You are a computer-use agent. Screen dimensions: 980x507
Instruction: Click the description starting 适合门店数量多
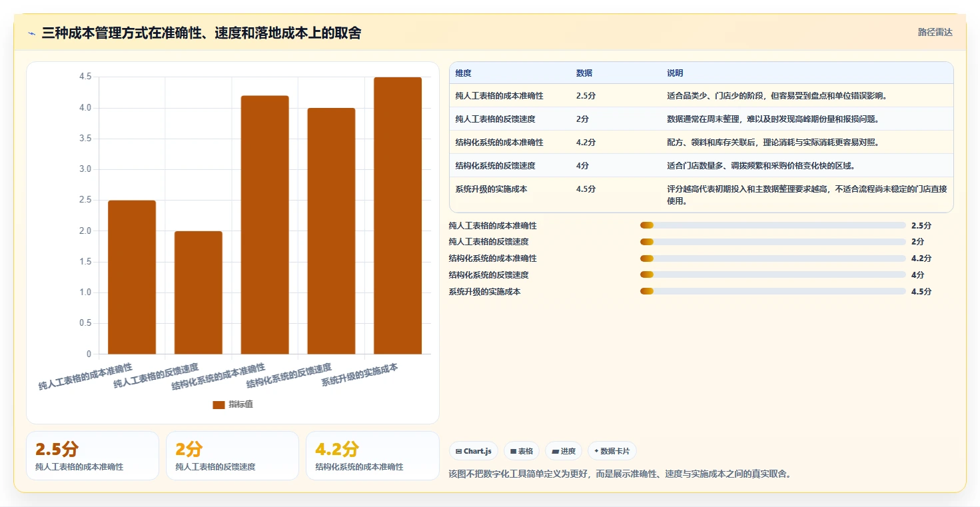[760, 166]
